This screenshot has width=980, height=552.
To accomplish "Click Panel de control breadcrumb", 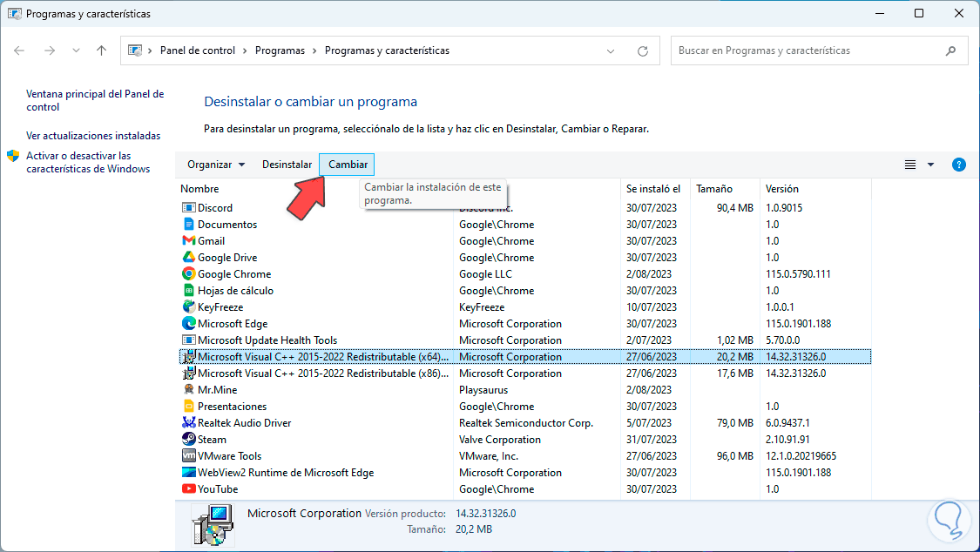I will [198, 50].
